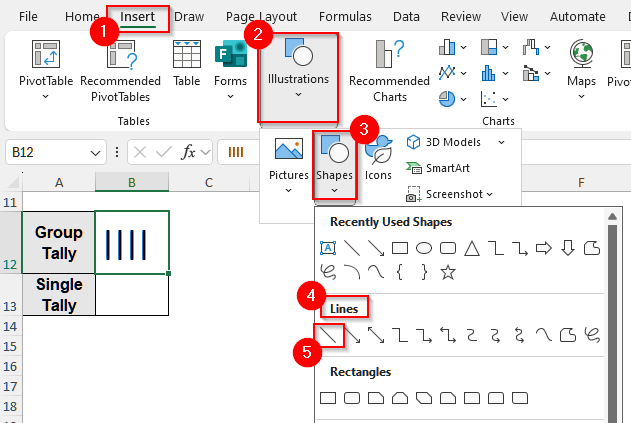Select Text Box in Recently Used Shapes
631x423 pixels.
[x=328, y=248]
